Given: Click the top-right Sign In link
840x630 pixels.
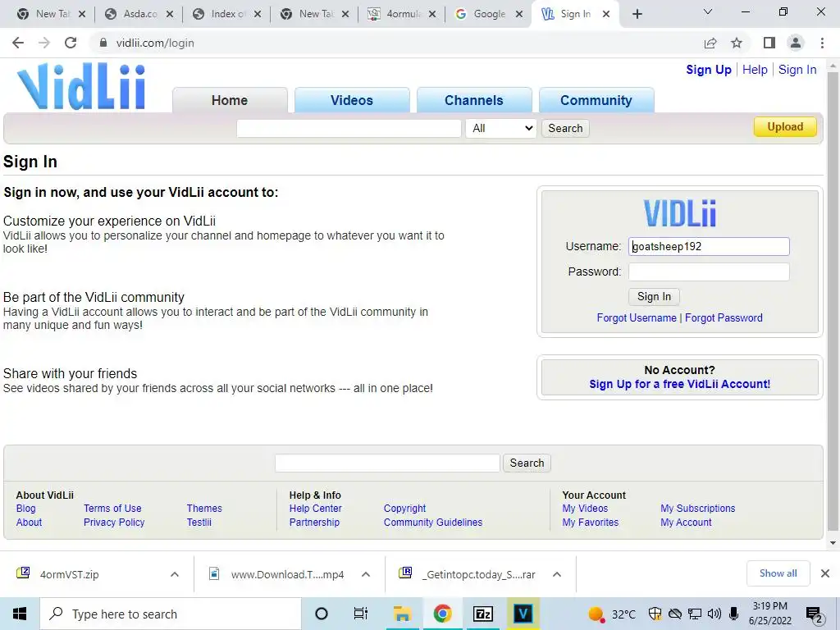Looking at the screenshot, I should click(x=797, y=70).
